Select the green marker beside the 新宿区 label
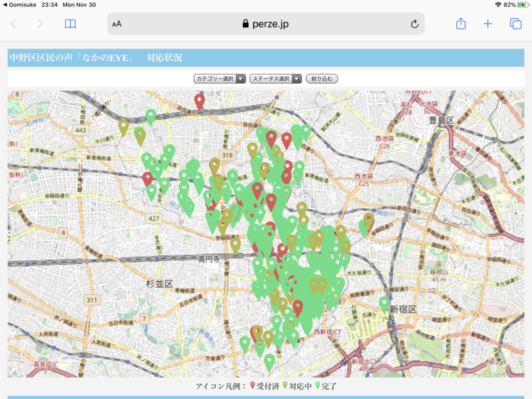This screenshot has width=532, height=399. [384, 304]
